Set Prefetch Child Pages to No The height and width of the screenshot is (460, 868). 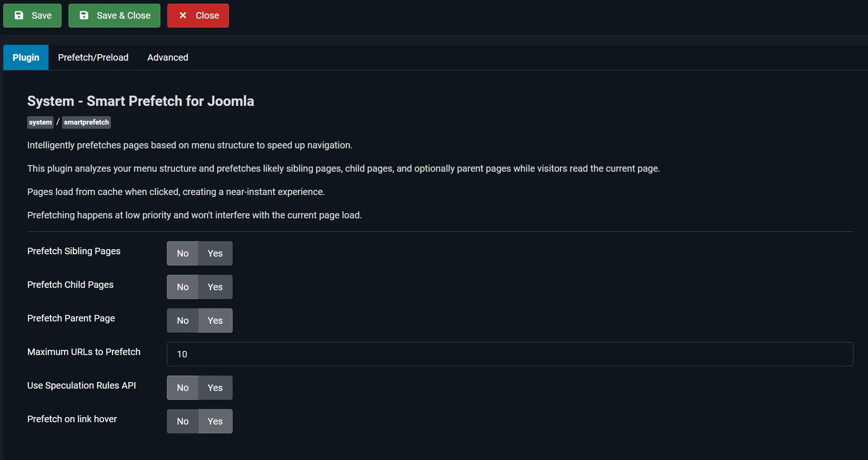(x=183, y=287)
